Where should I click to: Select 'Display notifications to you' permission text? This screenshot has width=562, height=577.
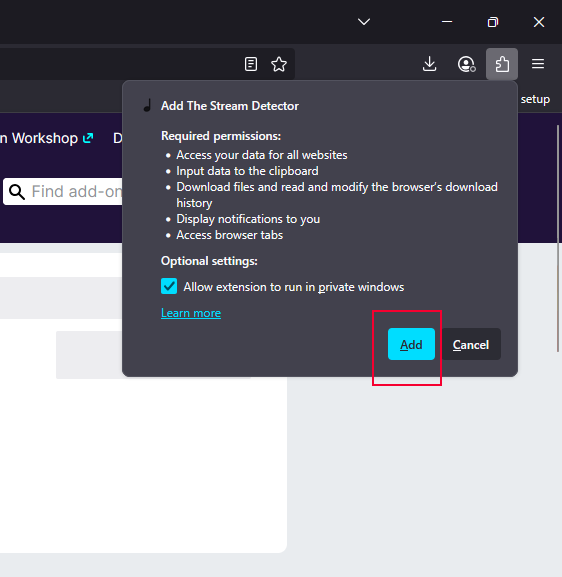pos(248,219)
